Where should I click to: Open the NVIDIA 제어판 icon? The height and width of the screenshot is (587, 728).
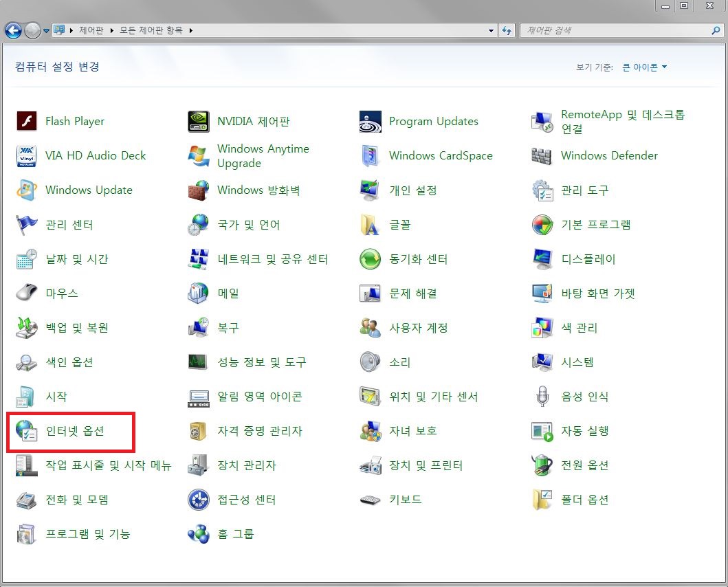(x=198, y=121)
